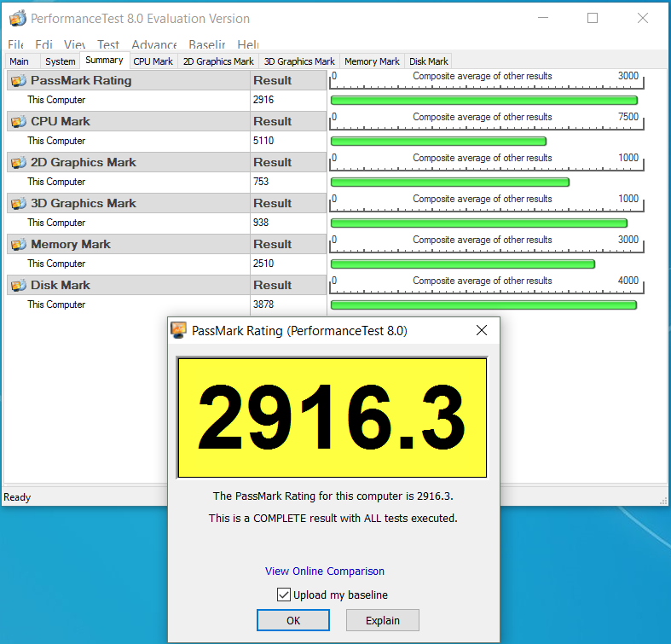This screenshot has height=644, width=671.
Task: Click the Memory Mark green result bar
Action: tap(463, 264)
